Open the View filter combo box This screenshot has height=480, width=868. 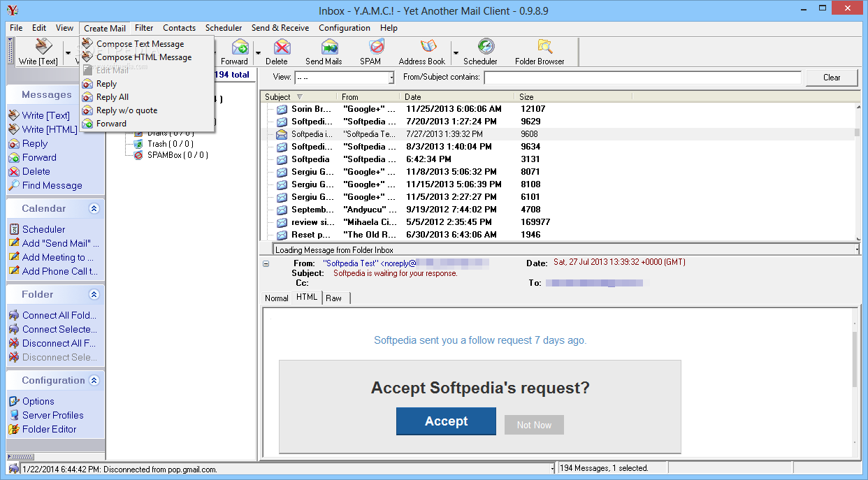coord(345,78)
